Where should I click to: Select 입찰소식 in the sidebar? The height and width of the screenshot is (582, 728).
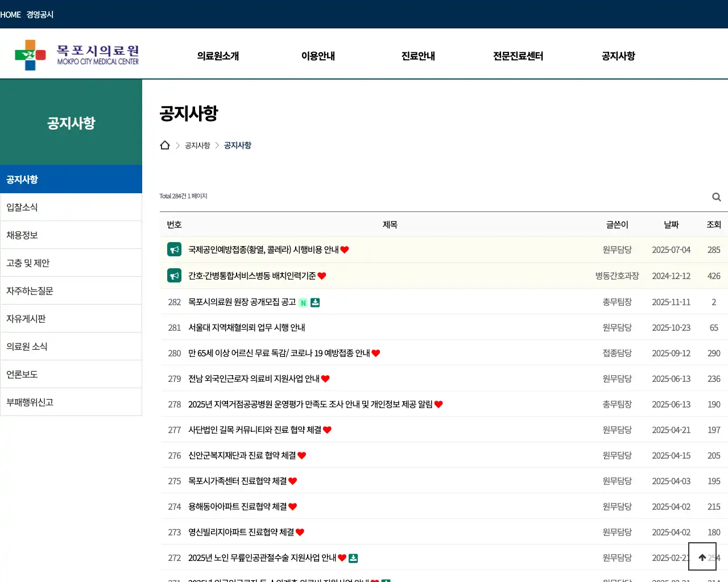[x=22, y=207]
